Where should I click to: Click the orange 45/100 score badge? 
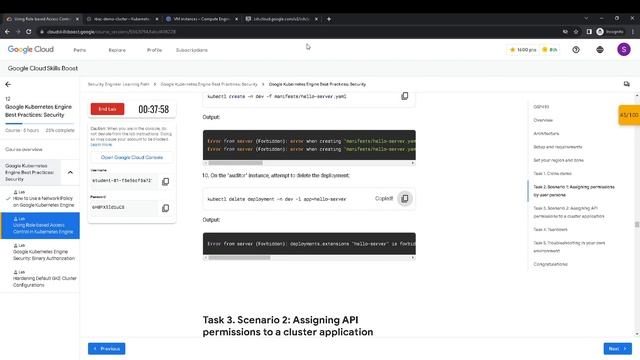tap(629, 115)
